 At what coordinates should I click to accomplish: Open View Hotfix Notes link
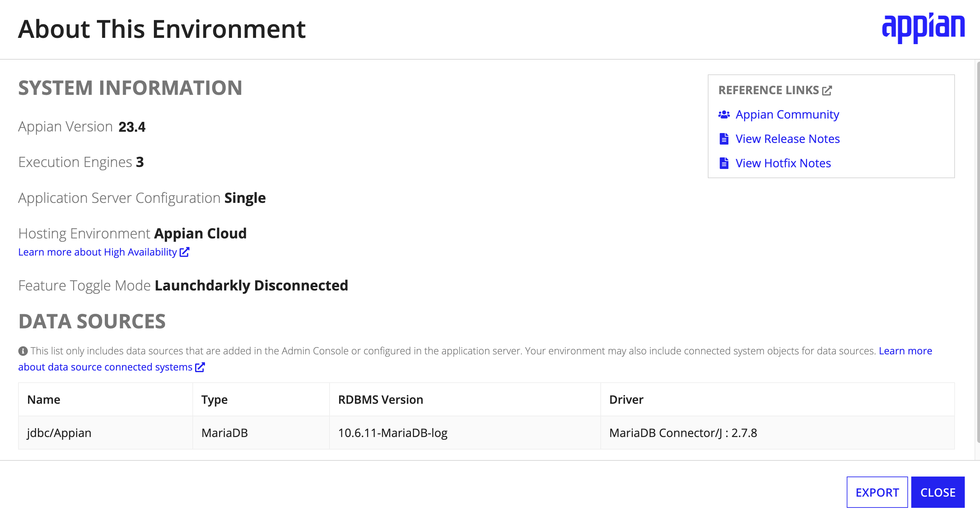click(783, 163)
